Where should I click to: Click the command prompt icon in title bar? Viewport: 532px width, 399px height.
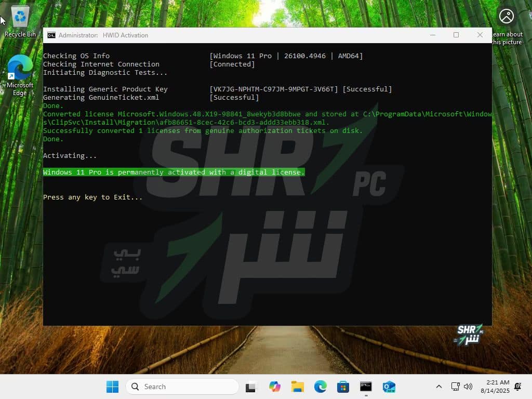51,35
